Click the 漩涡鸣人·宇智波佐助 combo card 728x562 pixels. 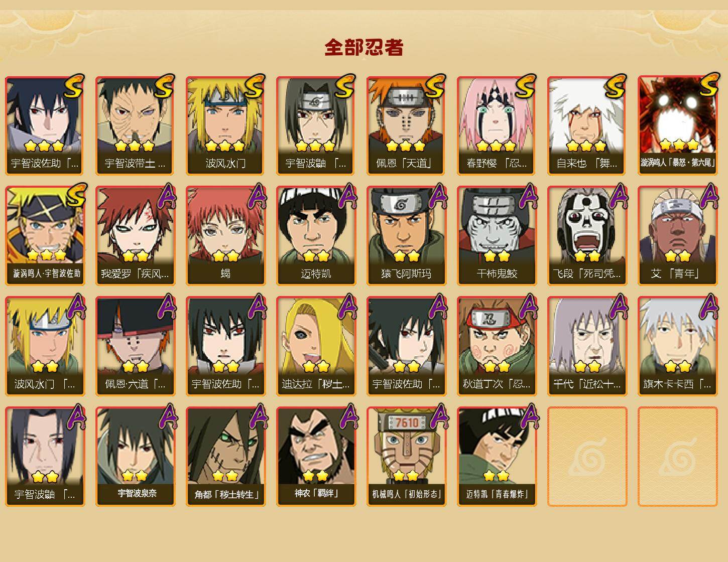tap(45, 236)
